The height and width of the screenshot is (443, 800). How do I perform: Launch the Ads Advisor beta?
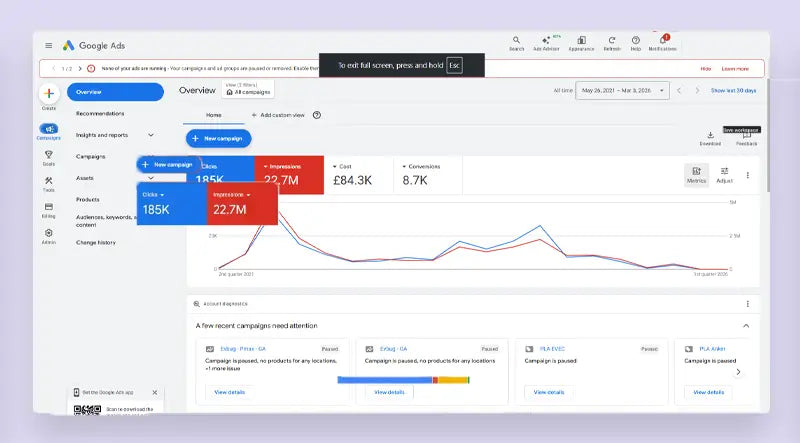(546, 43)
